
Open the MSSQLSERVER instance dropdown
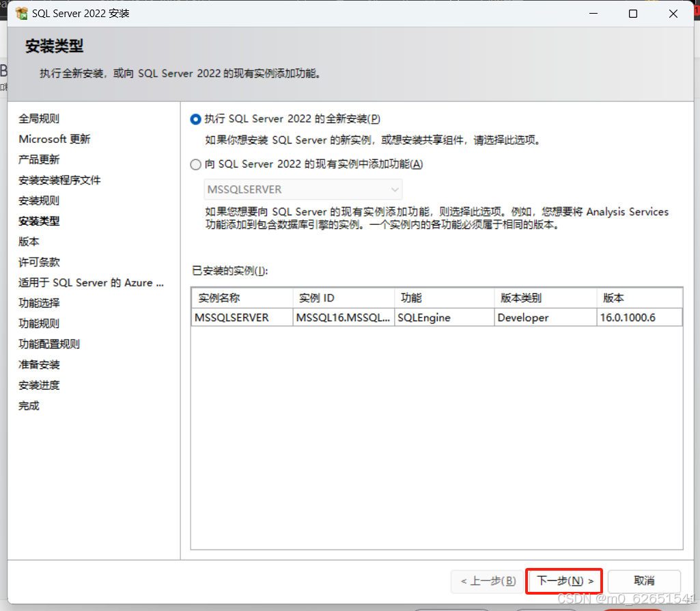pyautogui.click(x=303, y=189)
